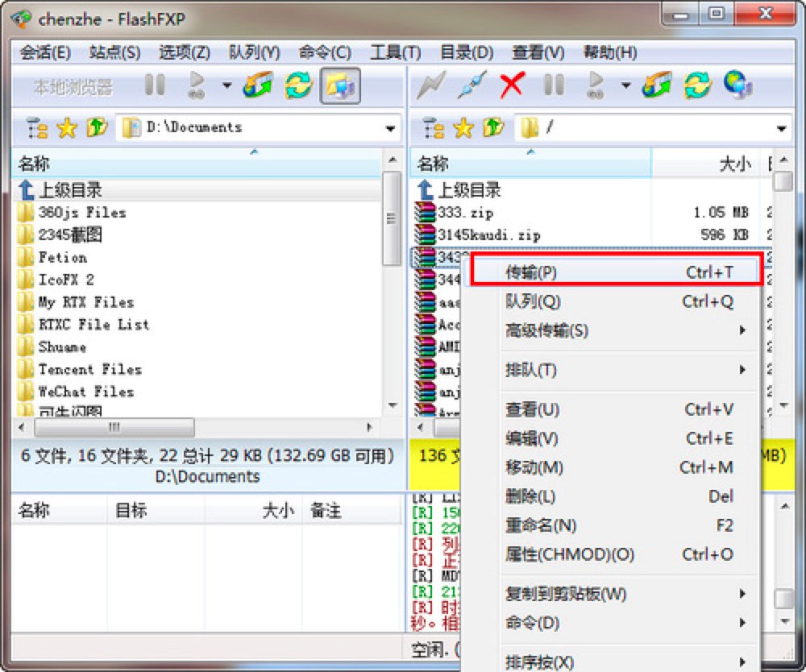
Task: Sort local list by 名称 column header
Action: tap(197, 164)
